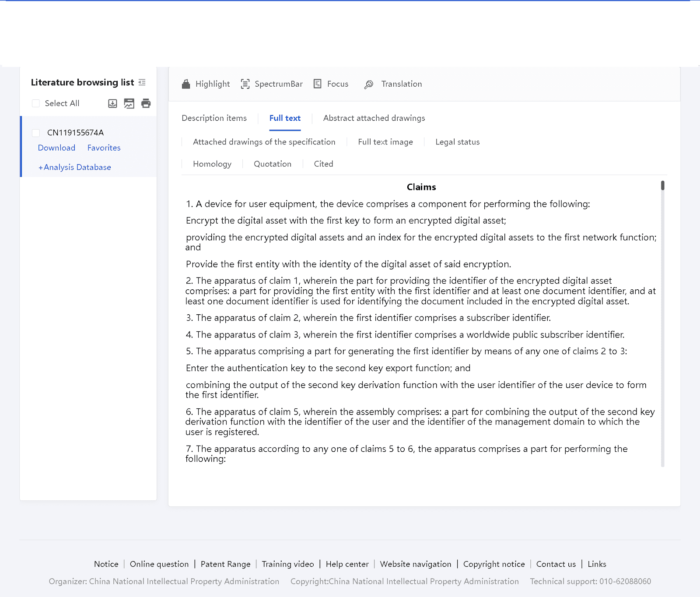The width and height of the screenshot is (700, 597).
Task: Open the Homology tab
Action: [x=212, y=164]
